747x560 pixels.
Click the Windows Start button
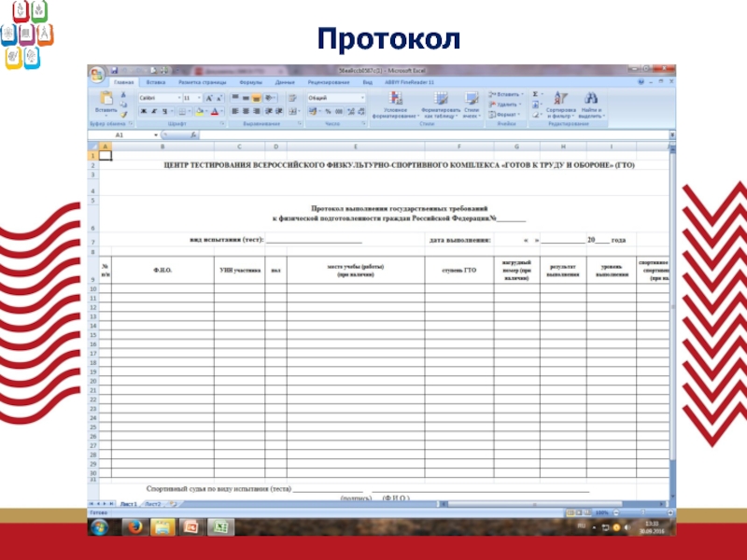point(99,526)
